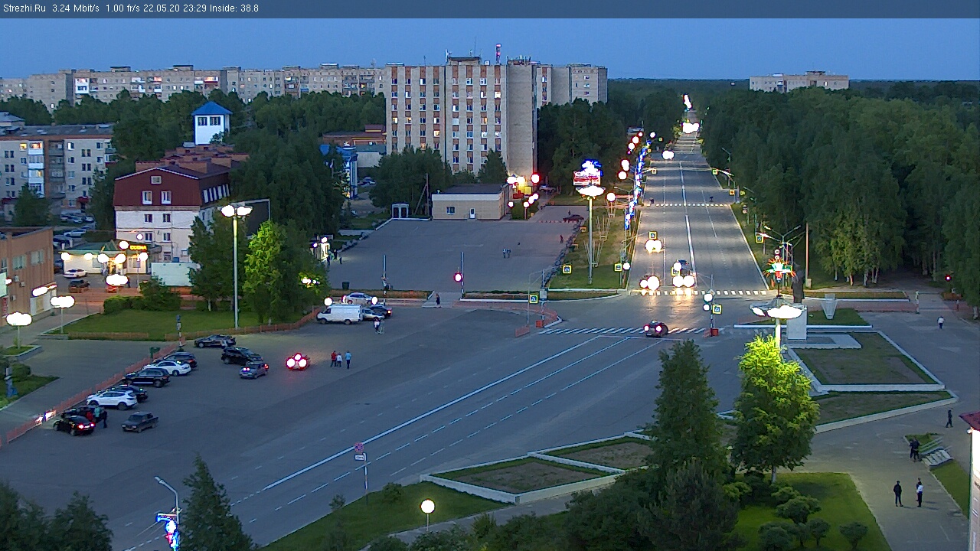The height and width of the screenshot is (551, 980).
Task: Click the 1.00 fr/s frame rate value
Action: click(124, 8)
